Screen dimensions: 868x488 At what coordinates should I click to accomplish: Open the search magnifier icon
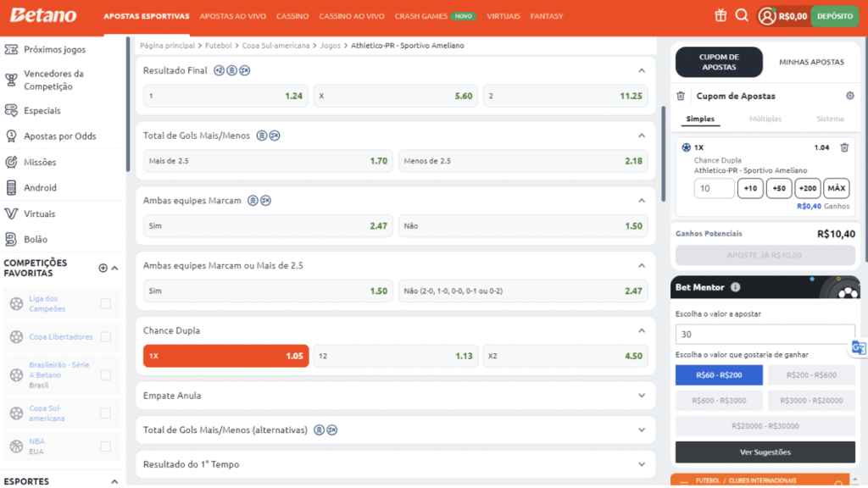(x=742, y=15)
